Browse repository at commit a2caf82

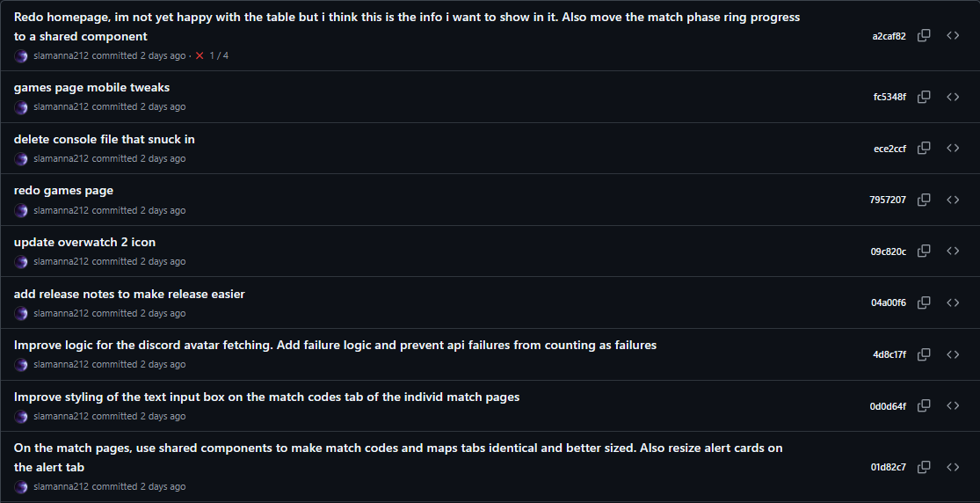coord(953,36)
